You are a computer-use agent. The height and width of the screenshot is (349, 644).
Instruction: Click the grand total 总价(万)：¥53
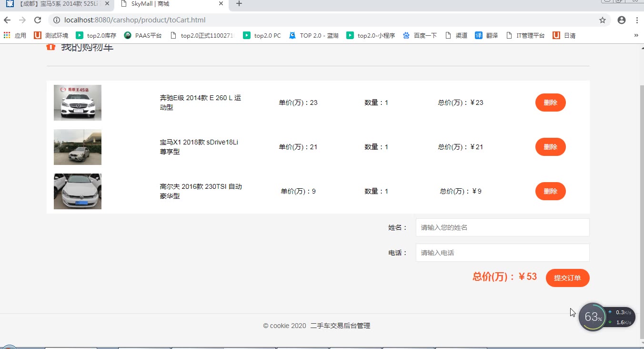pyautogui.click(x=504, y=277)
